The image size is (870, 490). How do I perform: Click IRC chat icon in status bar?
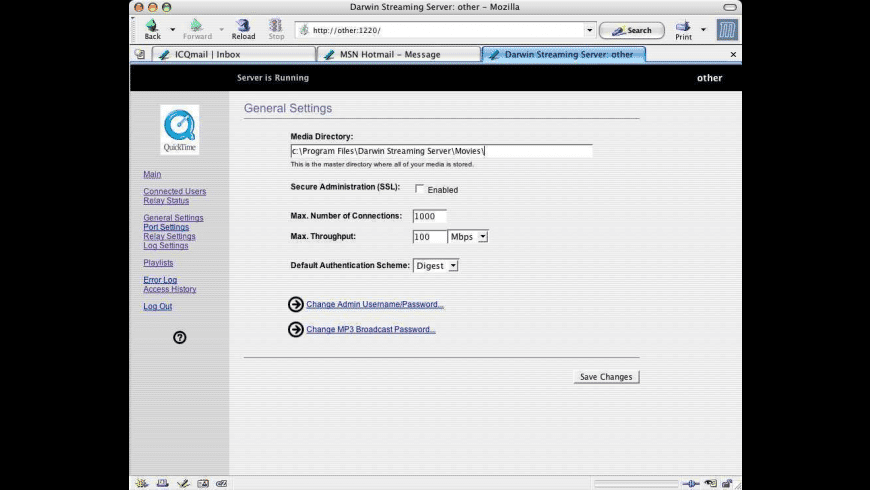221,483
